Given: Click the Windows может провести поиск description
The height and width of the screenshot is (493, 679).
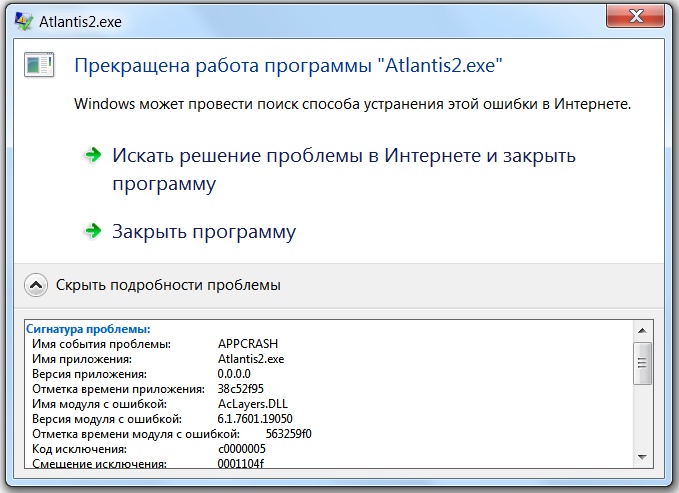Looking at the screenshot, I should point(352,104).
